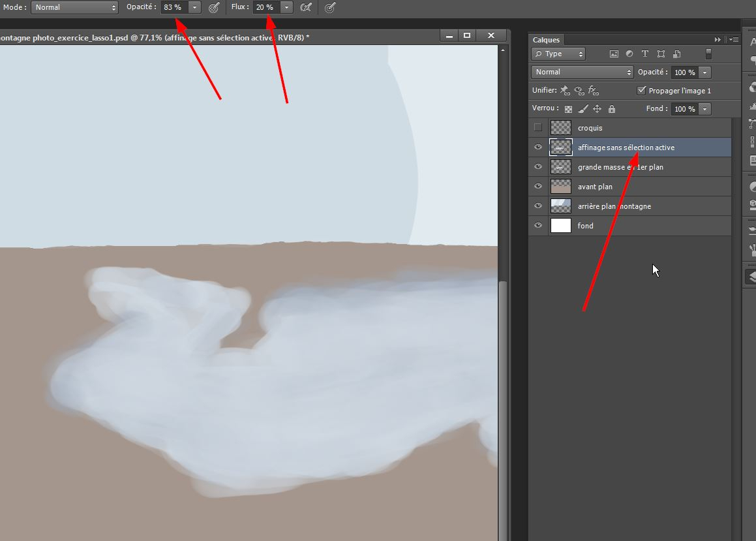Image resolution: width=756 pixels, height=541 pixels.
Task: Open brush Mode dropdown in options bar
Action: click(74, 8)
